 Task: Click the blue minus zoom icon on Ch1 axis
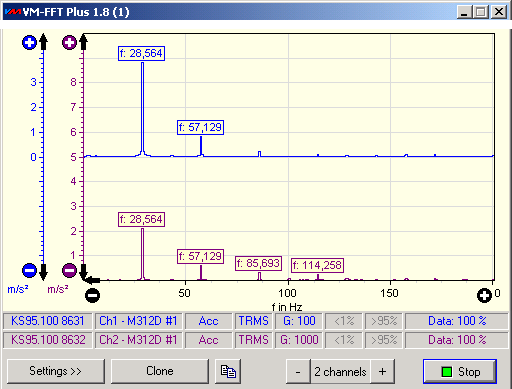tap(29, 270)
